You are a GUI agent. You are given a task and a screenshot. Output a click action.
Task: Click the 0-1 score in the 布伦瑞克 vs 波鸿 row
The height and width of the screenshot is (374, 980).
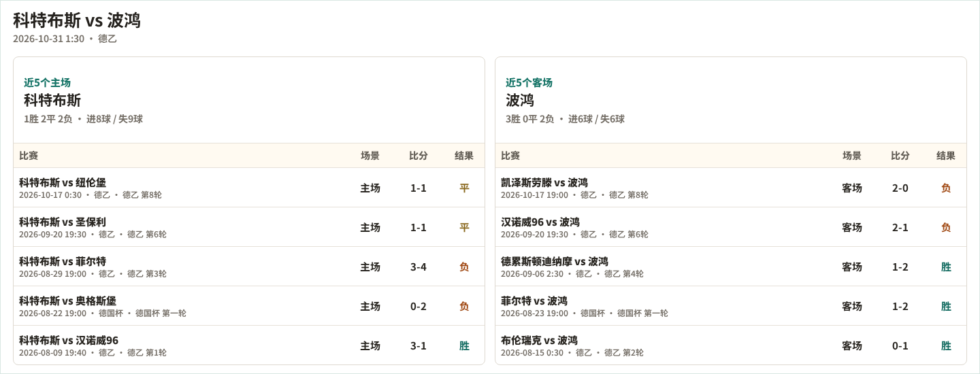[x=900, y=346]
